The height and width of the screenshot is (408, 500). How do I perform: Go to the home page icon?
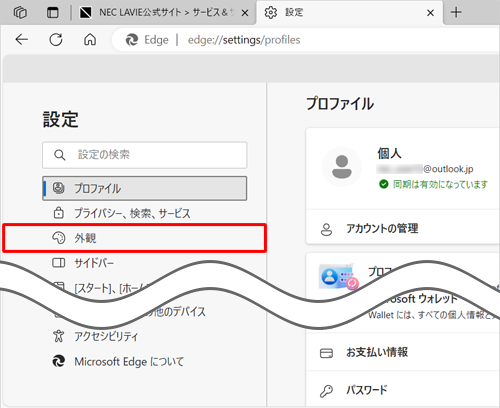(x=90, y=40)
